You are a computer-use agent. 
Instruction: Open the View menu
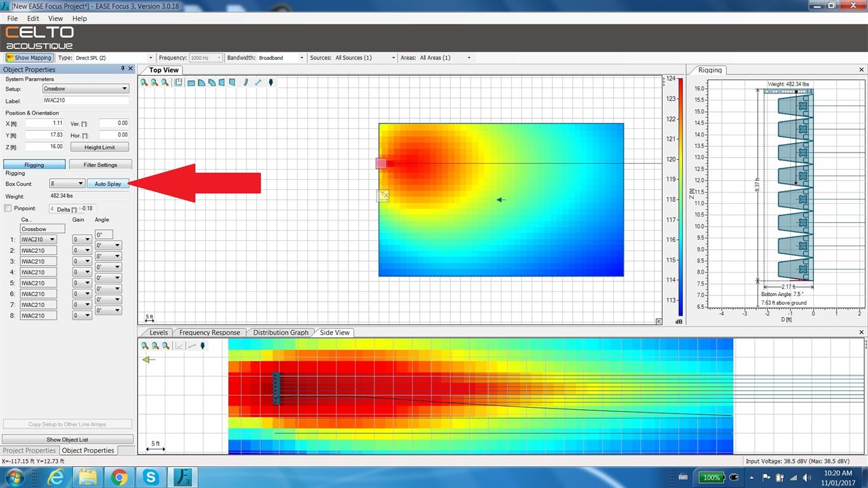point(56,18)
